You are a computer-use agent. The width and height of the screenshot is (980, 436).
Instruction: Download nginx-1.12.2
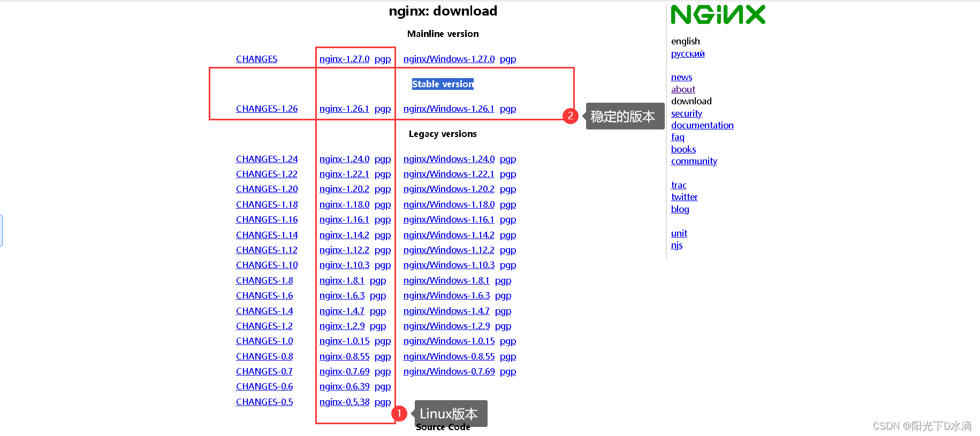(344, 250)
